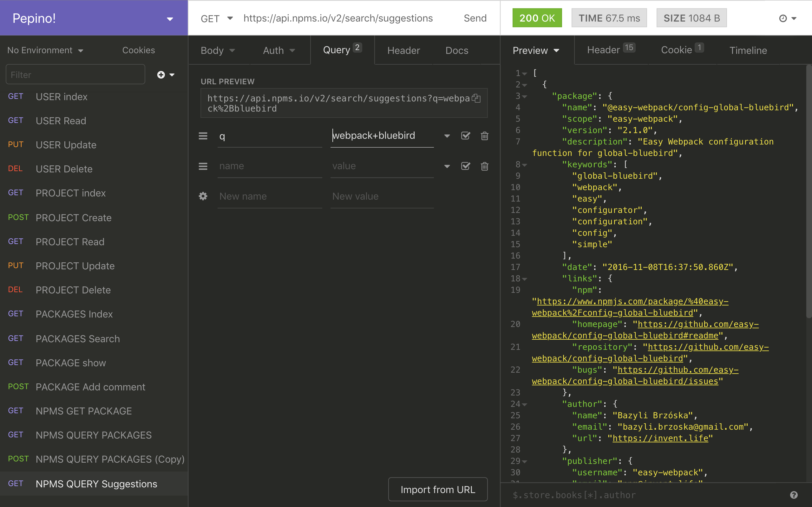Screen dimensions: 812x507
Task: Create a new request with the plus icon
Action: (x=161, y=74)
